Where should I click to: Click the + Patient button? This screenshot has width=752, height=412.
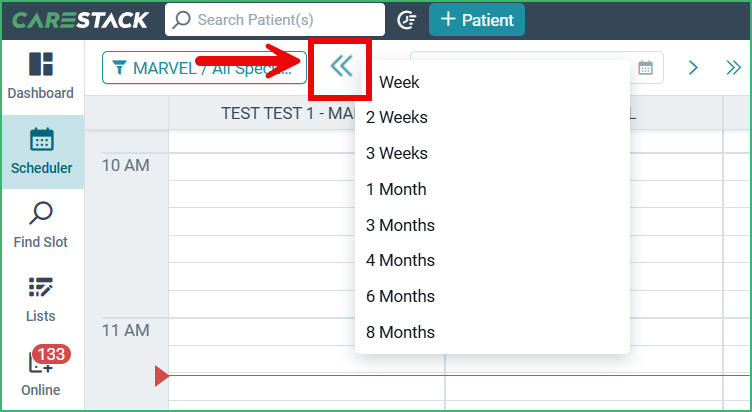point(477,20)
